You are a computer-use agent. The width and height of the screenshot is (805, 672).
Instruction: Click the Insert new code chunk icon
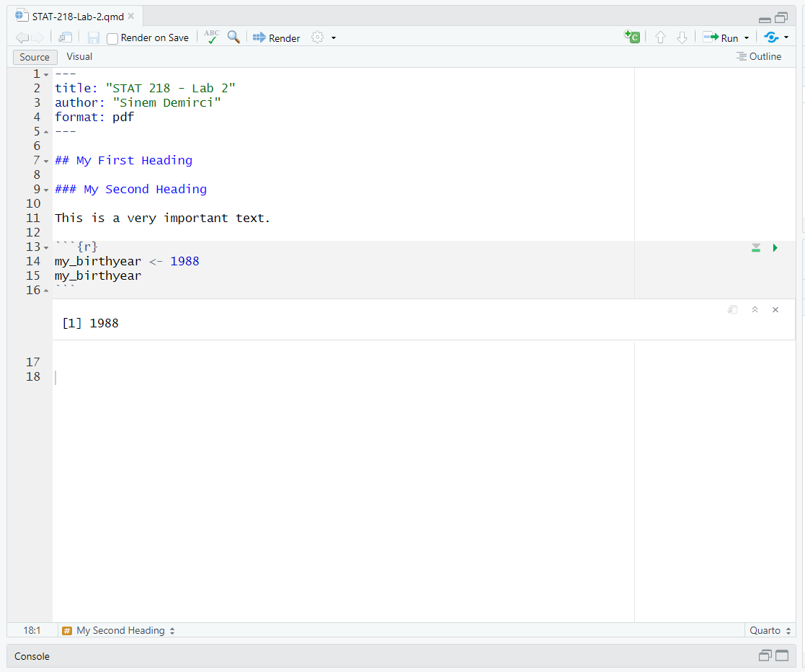(x=632, y=37)
